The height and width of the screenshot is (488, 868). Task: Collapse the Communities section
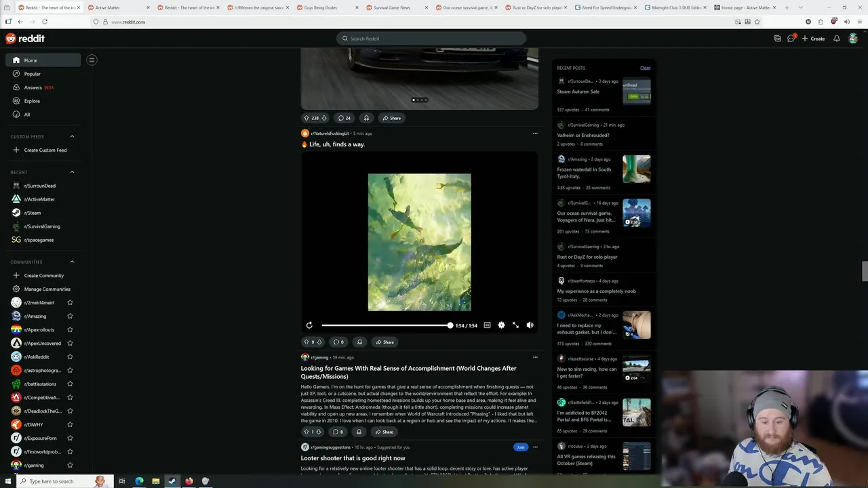pyautogui.click(x=72, y=262)
